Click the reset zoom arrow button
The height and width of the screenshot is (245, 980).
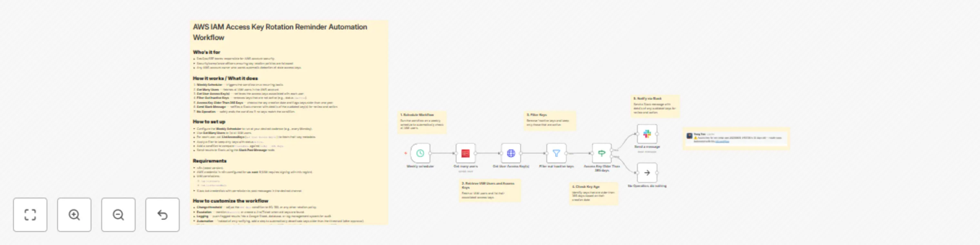click(163, 215)
